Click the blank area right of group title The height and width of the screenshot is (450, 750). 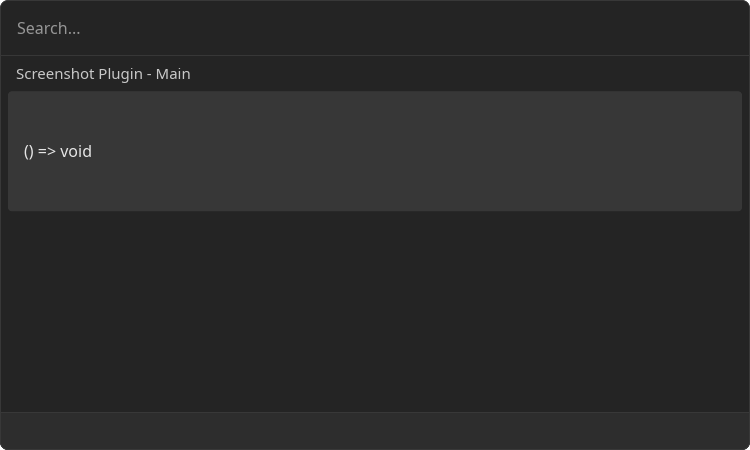pos(469,74)
